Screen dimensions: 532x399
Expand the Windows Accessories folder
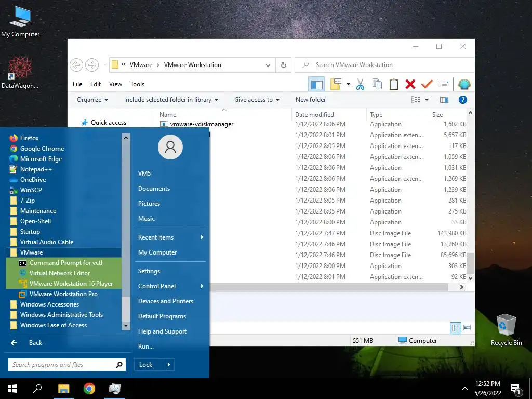pyautogui.click(x=64, y=304)
